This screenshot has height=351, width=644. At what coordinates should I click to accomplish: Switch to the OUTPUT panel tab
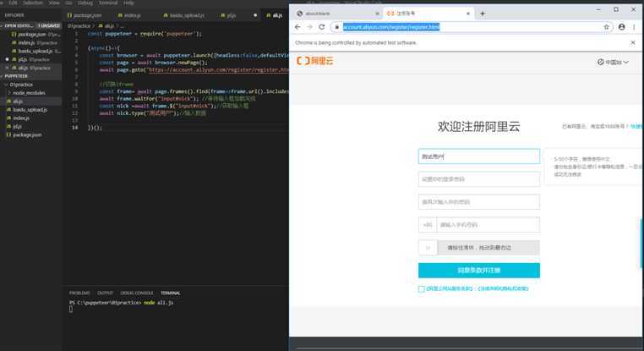coord(105,293)
